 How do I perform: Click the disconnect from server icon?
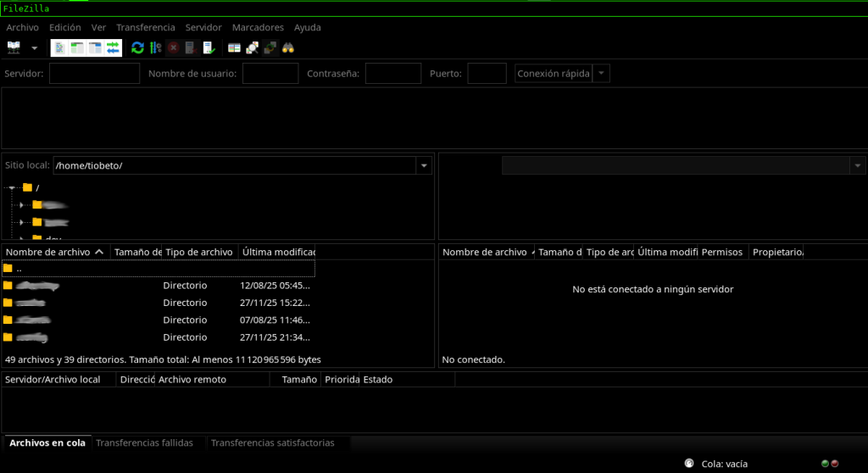click(191, 48)
